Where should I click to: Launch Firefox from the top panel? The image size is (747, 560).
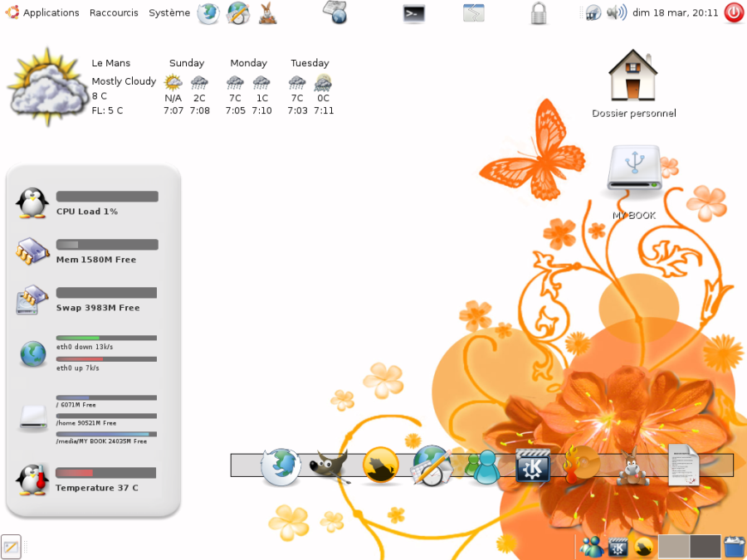pyautogui.click(x=208, y=12)
